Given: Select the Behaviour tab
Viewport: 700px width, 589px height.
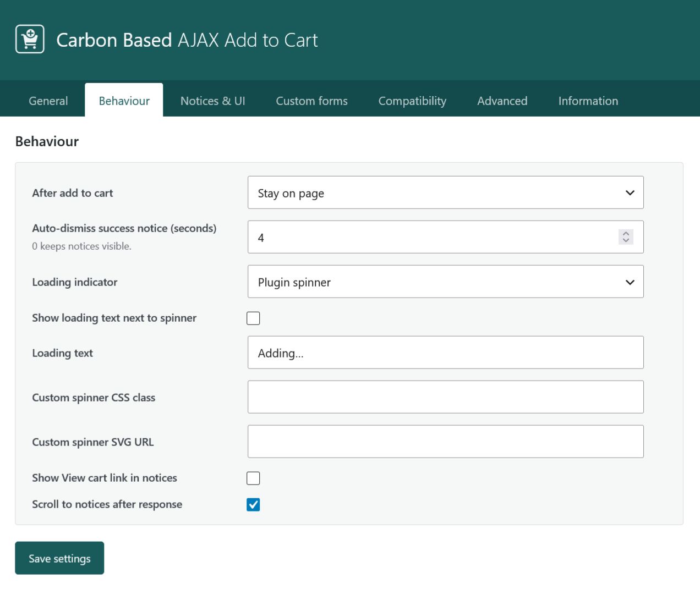Looking at the screenshot, I should coord(124,101).
